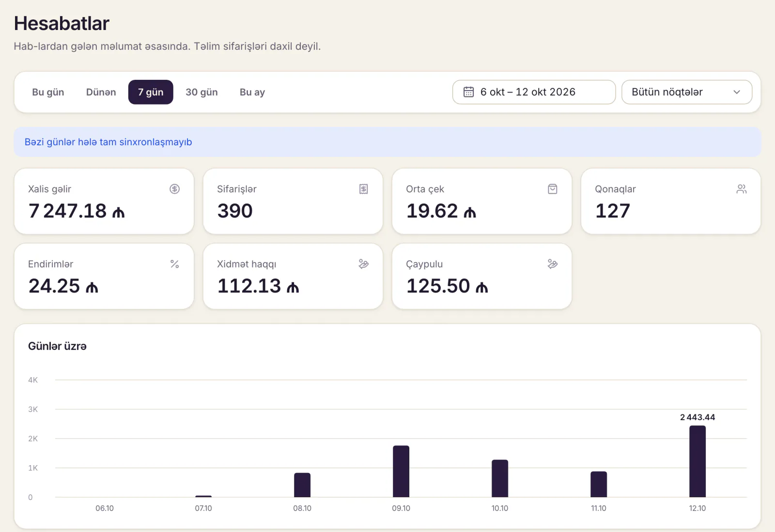Click the percent icon on Endirimlər card

coord(174,264)
